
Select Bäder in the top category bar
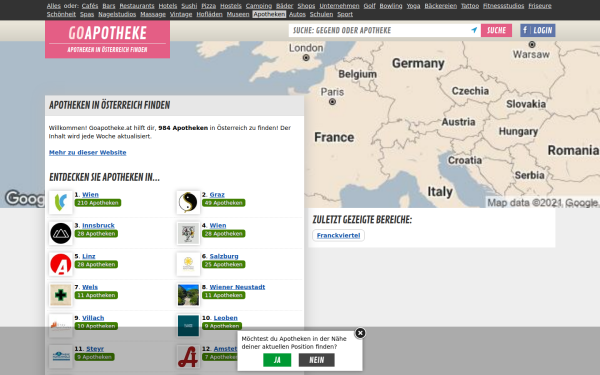[x=284, y=6]
